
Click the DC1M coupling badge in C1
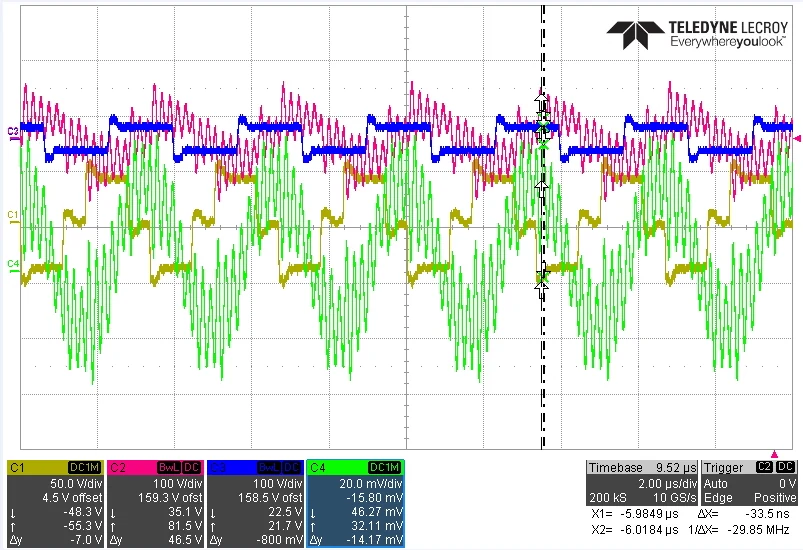84,467
